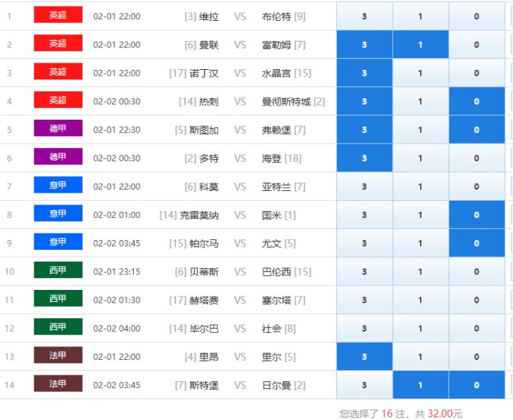Open the 塞尔塔 away team link

tap(276, 300)
